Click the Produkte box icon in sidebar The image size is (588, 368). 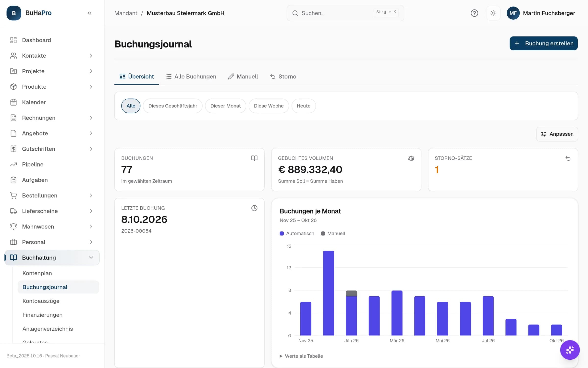pyautogui.click(x=13, y=87)
